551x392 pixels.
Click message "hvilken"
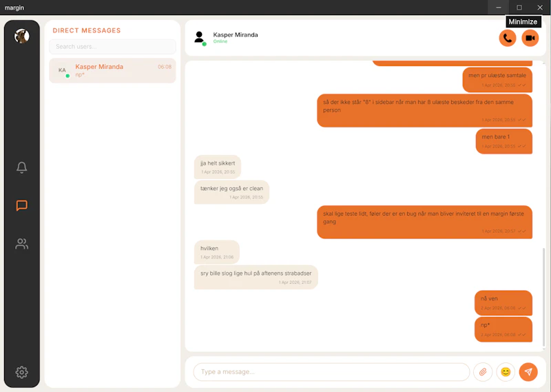coord(217,252)
